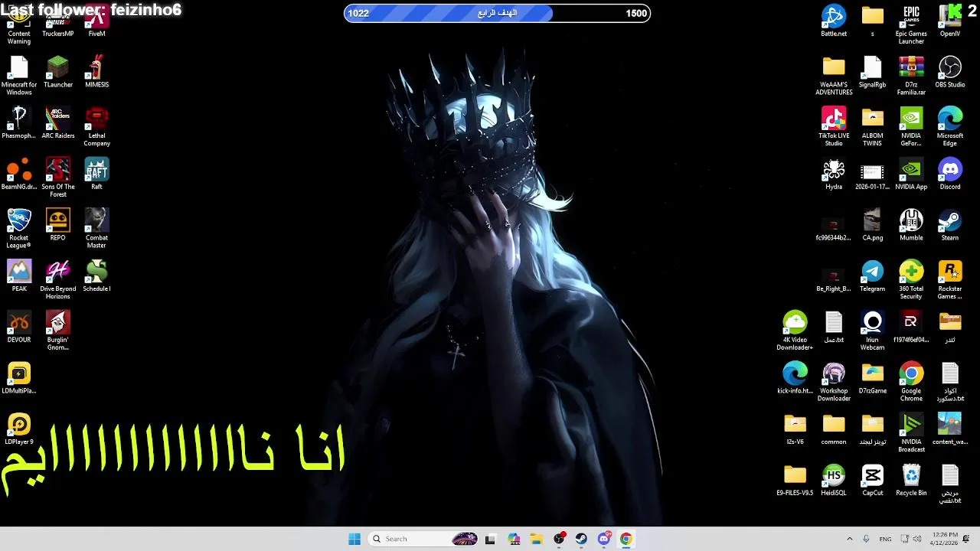Select the Recycle Bin icon
980x551 pixels.
tap(911, 480)
